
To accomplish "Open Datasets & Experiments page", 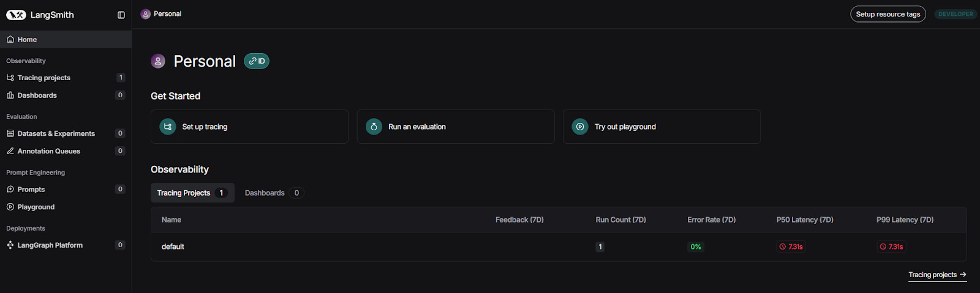I will [66, 133].
